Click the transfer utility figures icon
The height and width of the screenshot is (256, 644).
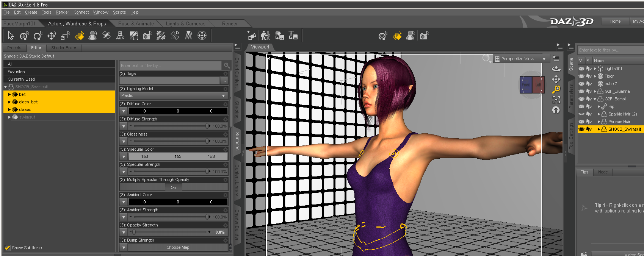pyautogui.click(x=266, y=36)
